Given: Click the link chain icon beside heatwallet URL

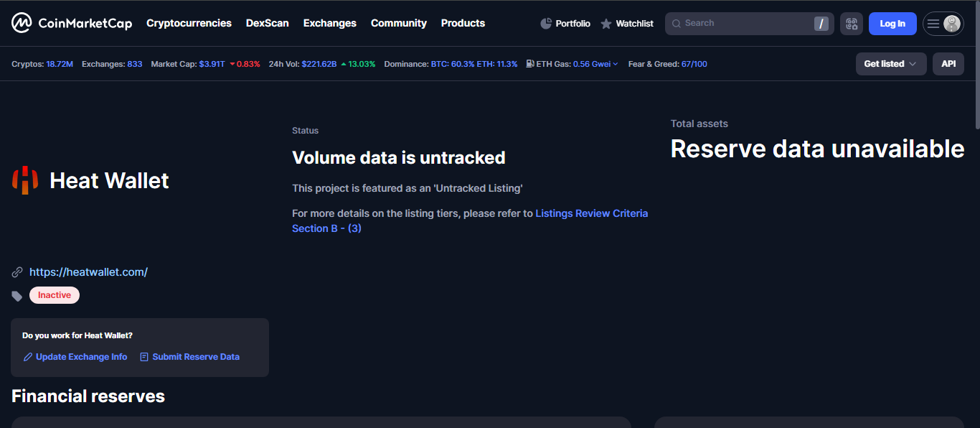Looking at the screenshot, I should click(x=17, y=272).
